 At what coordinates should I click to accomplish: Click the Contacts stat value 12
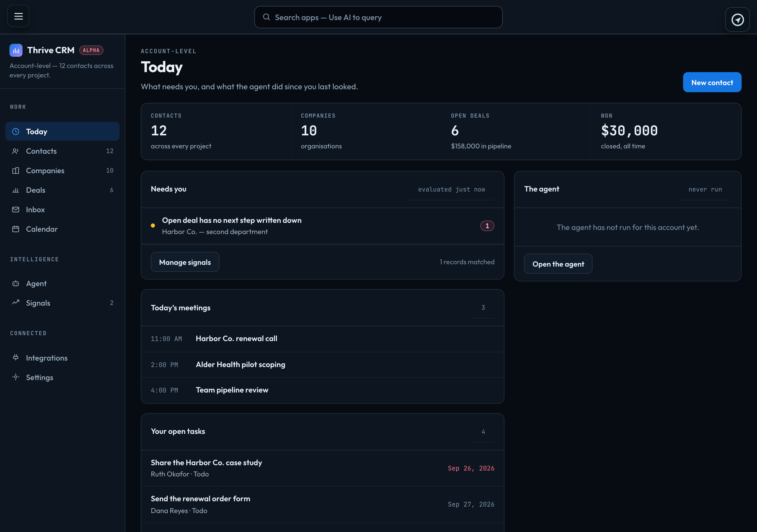158,131
